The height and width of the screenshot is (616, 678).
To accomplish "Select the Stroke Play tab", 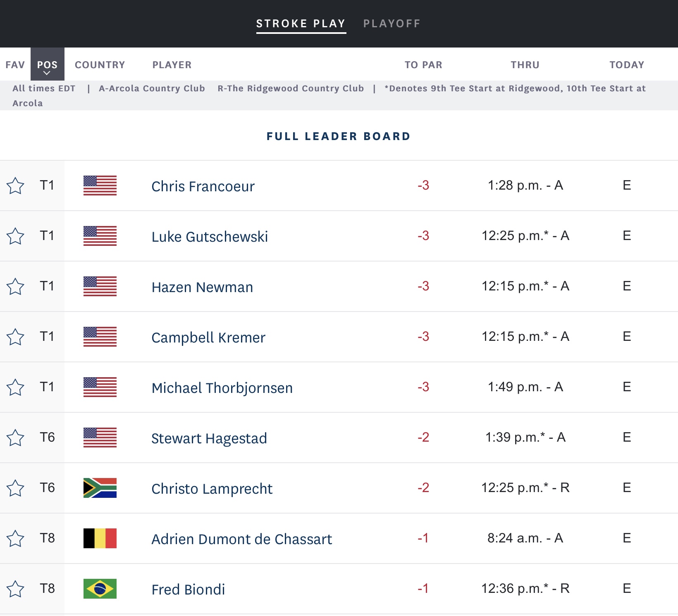I will tap(301, 24).
